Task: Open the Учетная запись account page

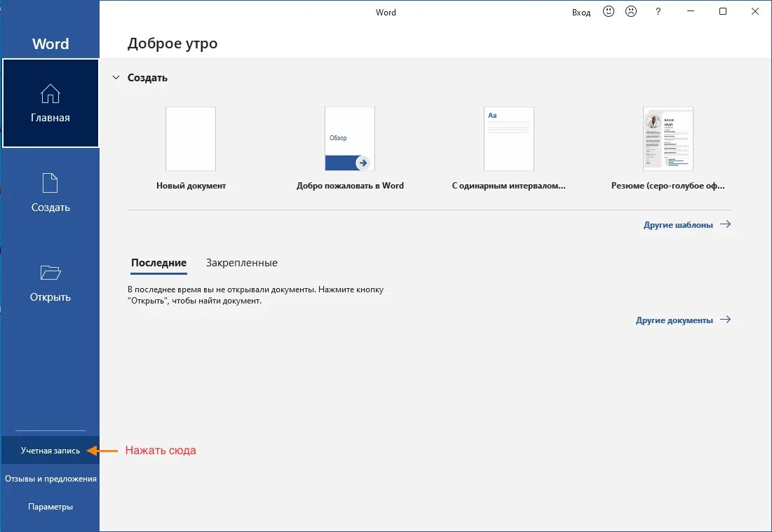Action: (x=50, y=450)
